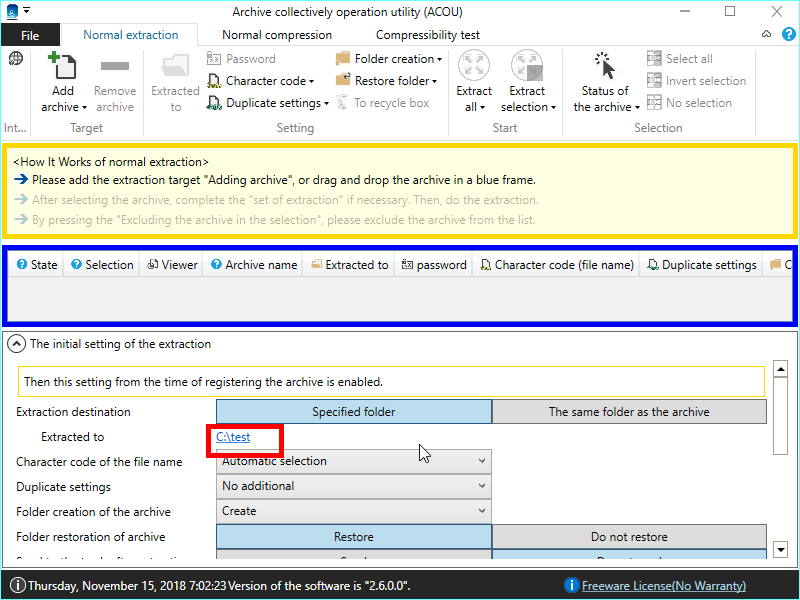Select Do not restore folder option

pos(629,537)
